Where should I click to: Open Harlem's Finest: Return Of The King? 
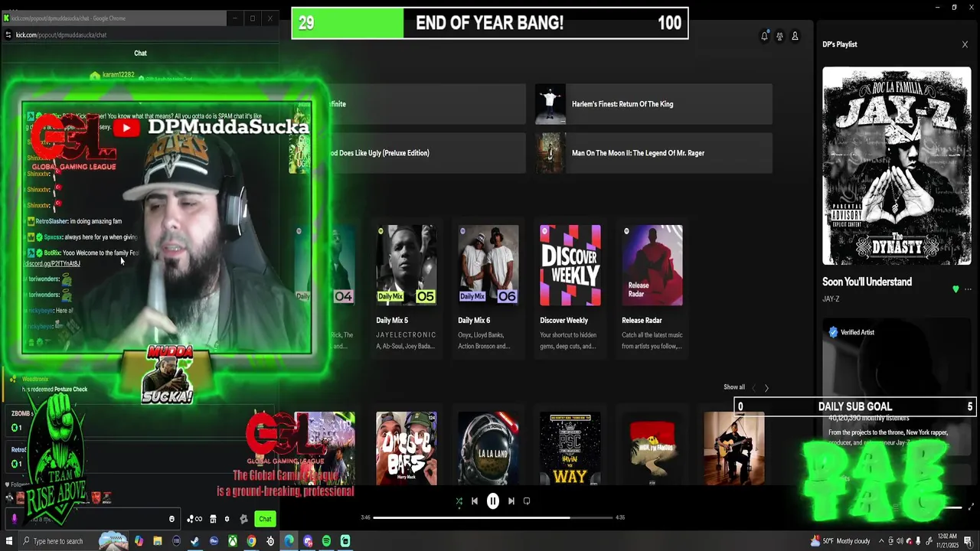tap(654, 104)
